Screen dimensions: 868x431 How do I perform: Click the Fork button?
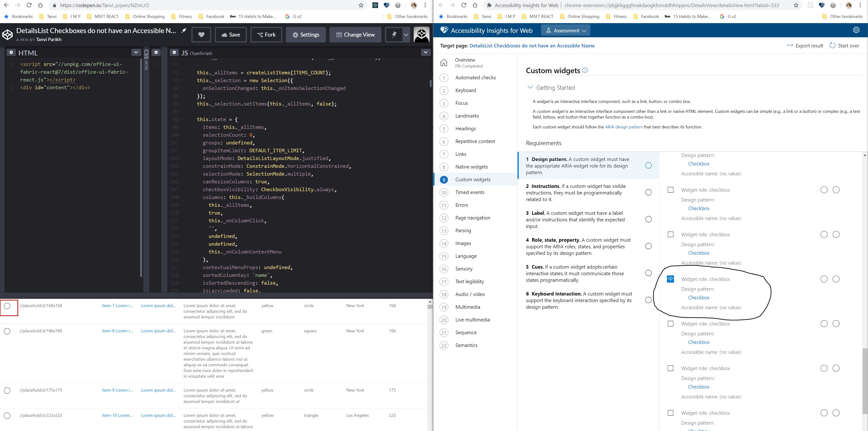coord(266,35)
